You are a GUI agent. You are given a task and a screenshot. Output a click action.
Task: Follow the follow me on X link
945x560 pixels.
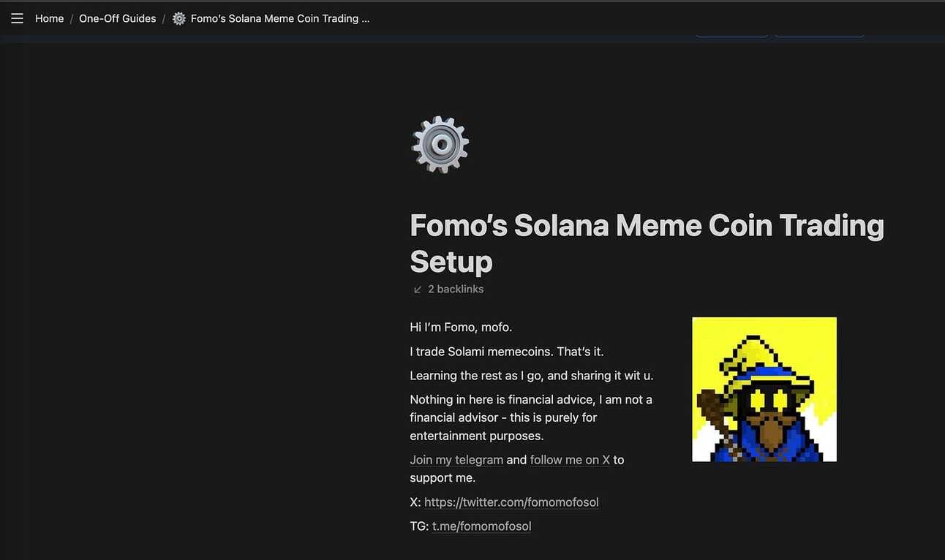[x=570, y=460]
